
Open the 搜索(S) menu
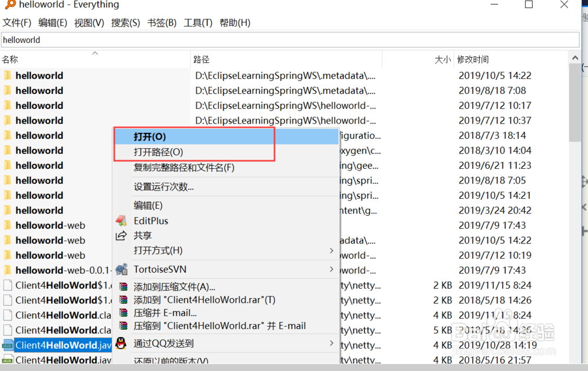point(126,23)
